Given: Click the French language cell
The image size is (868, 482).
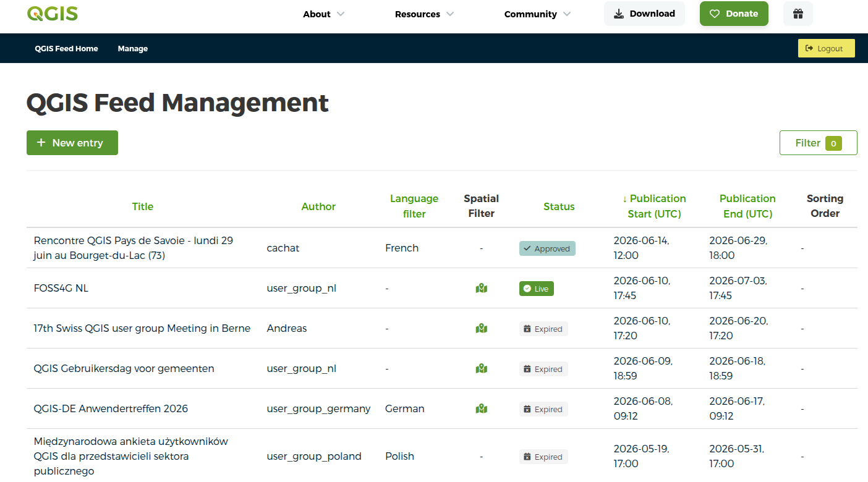Looking at the screenshot, I should pyautogui.click(x=402, y=248).
